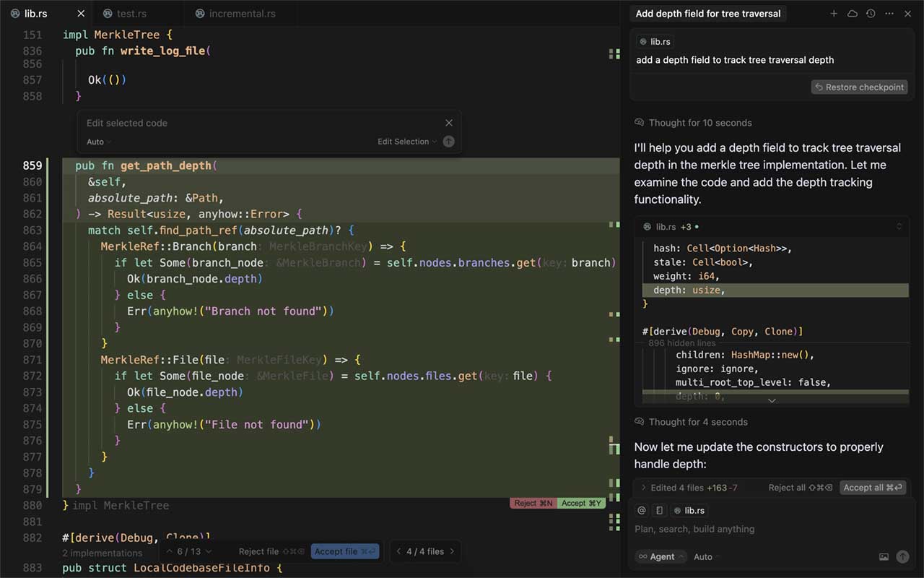Click the Restore checkpoint button

(x=859, y=87)
